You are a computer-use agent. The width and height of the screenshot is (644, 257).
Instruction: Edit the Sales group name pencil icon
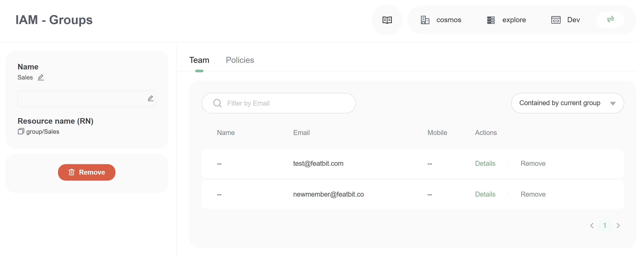click(x=41, y=77)
